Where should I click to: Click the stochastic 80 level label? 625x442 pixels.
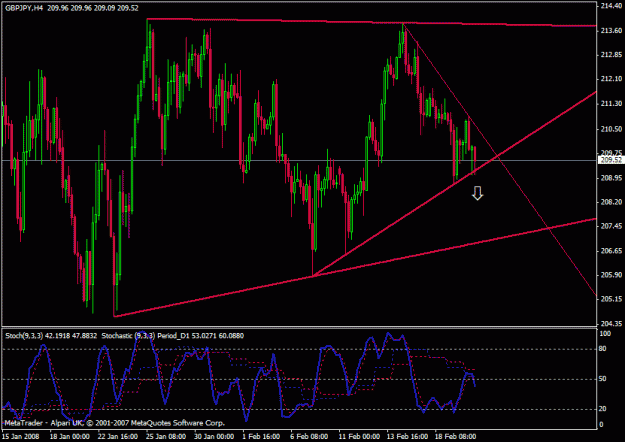(603, 349)
